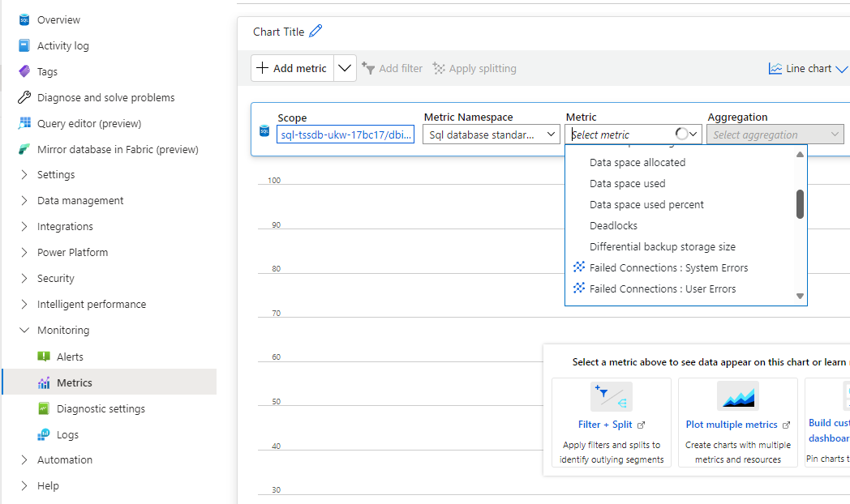This screenshot has height=504, width=850.
Task: Click the Mirror database in Fabric icon
Action: pos(24,149)
